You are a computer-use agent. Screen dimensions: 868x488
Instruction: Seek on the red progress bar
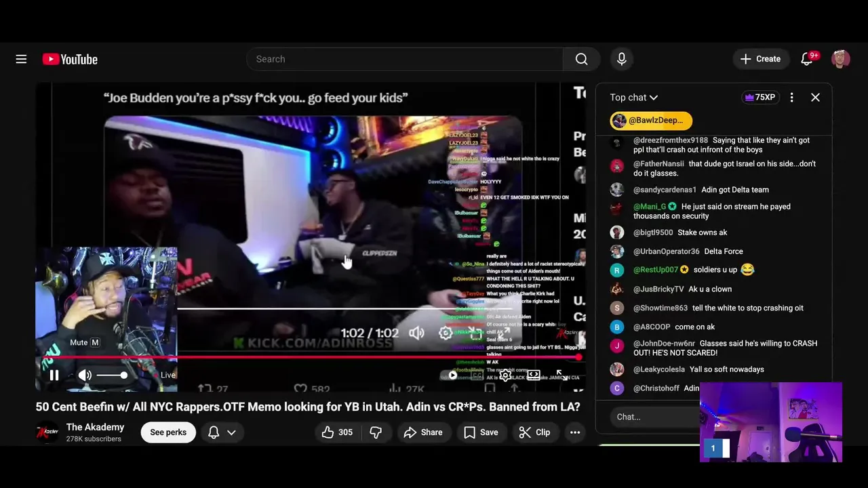point(312,357)
